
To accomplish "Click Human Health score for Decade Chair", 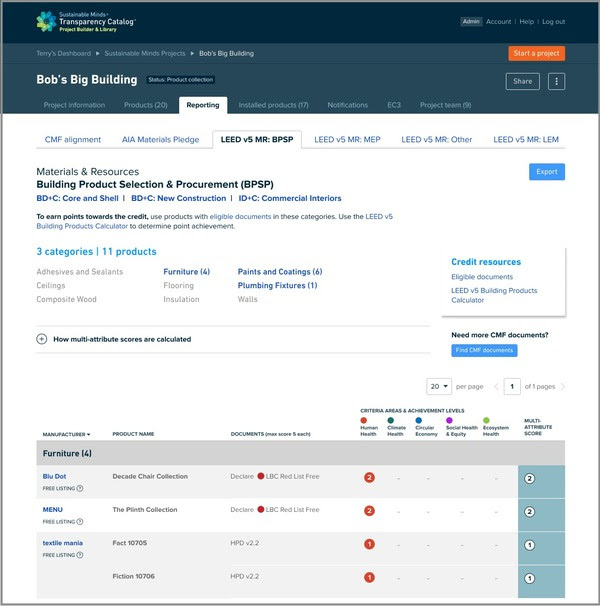I will [369, 478].
